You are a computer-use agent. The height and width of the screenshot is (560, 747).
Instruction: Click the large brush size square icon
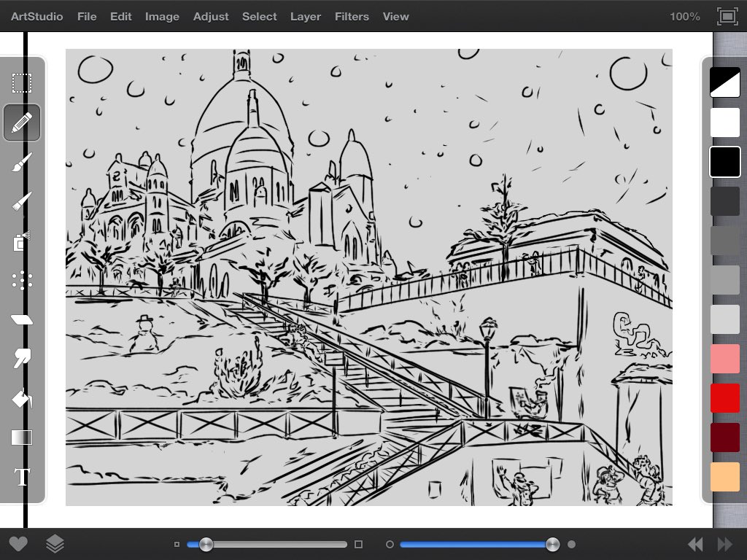pyautogui.click(x=359, y=544)
